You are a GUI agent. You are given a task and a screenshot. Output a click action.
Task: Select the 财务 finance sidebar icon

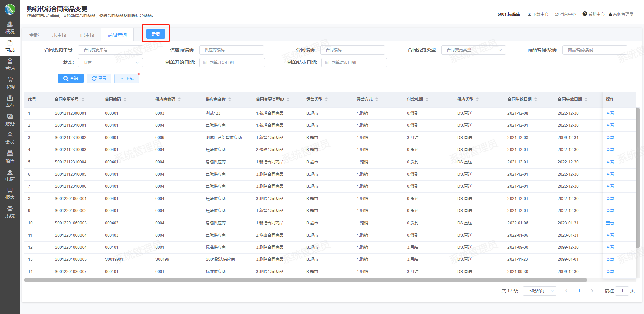[x=10, y=117]
